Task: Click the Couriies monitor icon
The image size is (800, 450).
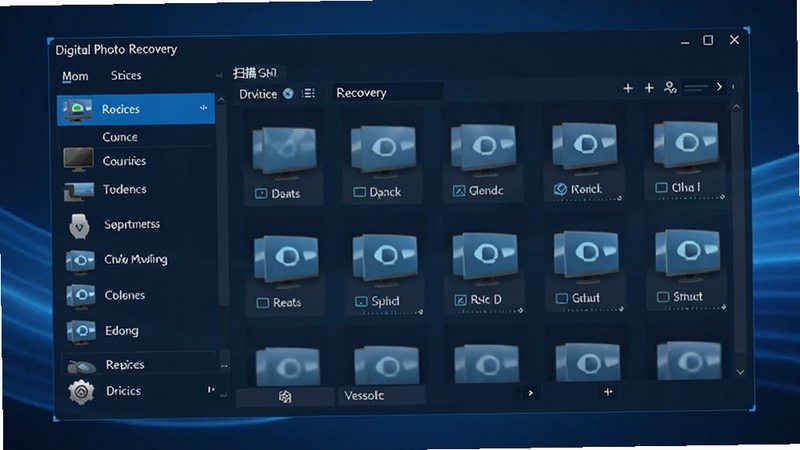Action: click(x=78, y=160)
